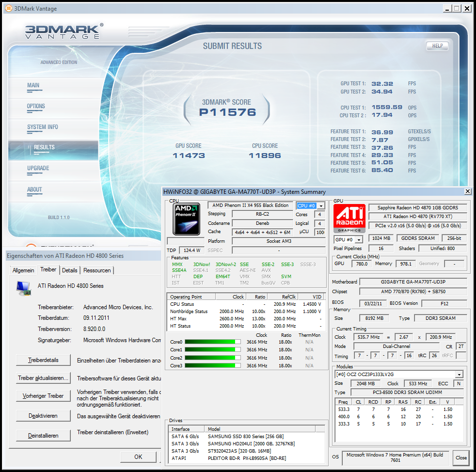Switch to the Treiber tab
Image resolution: width=476 pixels, height=472 pixels.
click(x=48, y=269)
